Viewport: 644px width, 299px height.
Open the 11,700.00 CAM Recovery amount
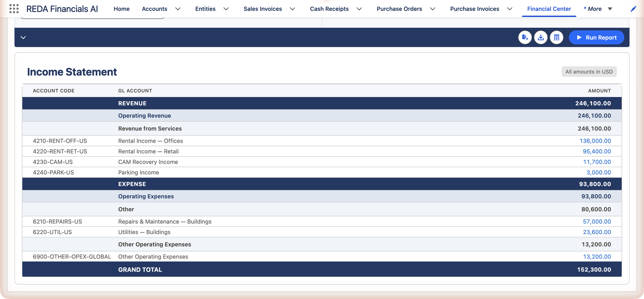tap(597, 162)
